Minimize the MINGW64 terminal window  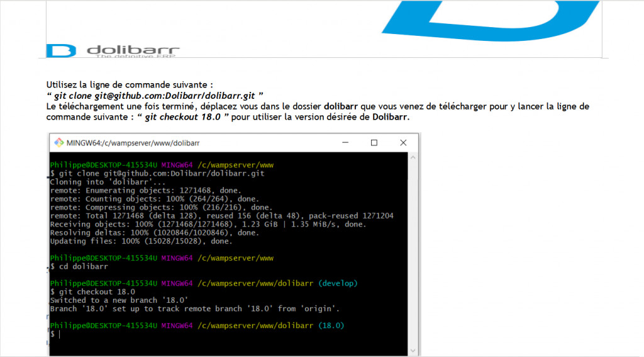345,143
